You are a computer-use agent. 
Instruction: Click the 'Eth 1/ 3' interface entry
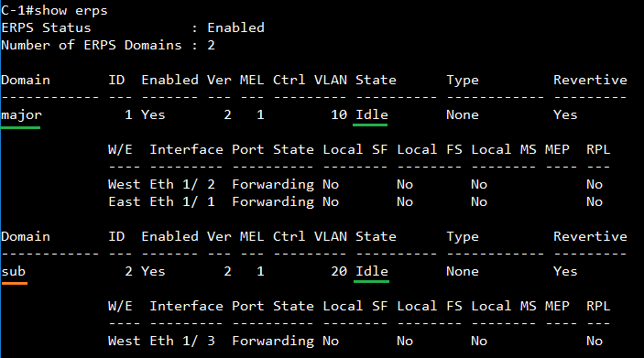(182, 342)
